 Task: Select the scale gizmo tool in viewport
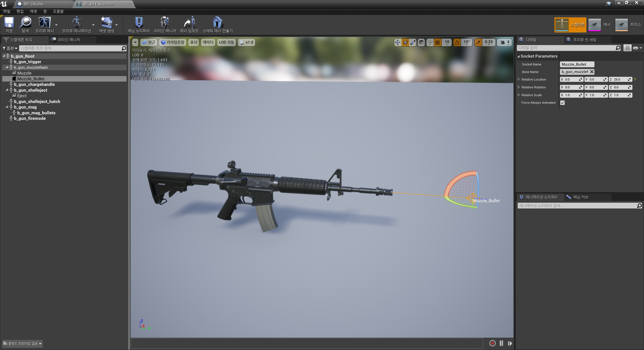(x=413, y=42)
